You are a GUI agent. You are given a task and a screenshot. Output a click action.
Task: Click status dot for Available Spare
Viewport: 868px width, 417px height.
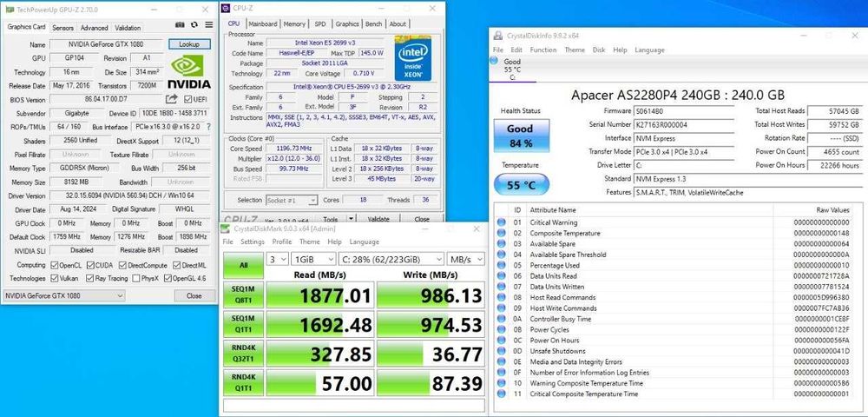click(x=502, y=243)
